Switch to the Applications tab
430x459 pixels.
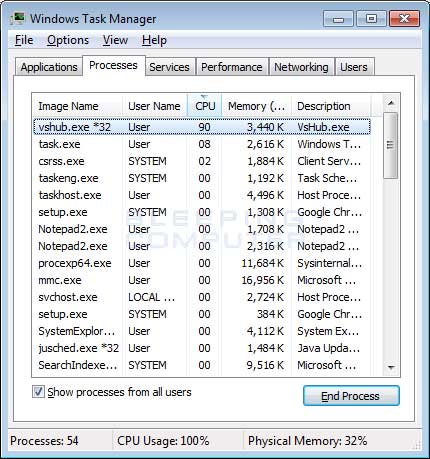(49, 67)
